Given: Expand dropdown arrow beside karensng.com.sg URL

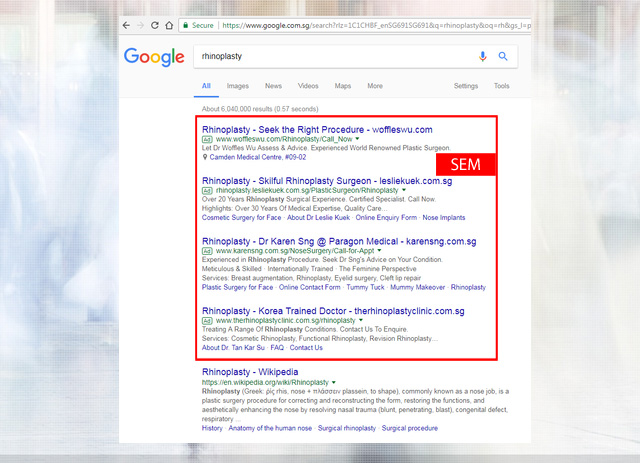Looking at the screenshot, I should (379, 250).
